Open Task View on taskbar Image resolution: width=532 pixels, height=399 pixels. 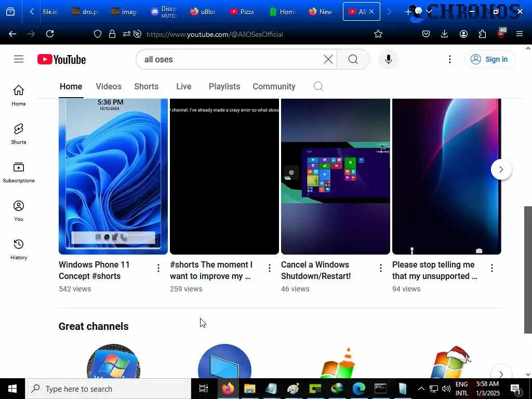(204, 389)
